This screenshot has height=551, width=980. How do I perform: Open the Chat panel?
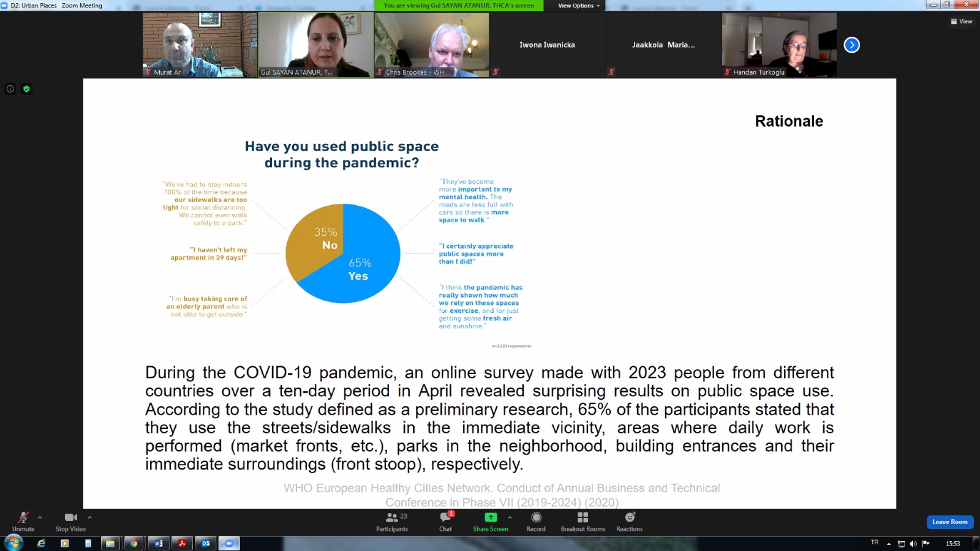[x=446, y=522]
